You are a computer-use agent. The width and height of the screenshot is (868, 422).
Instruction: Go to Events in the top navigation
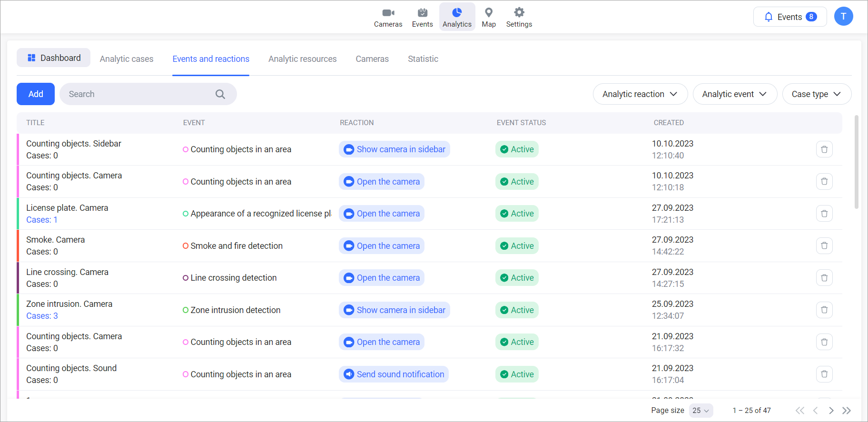tap(422, 18)
